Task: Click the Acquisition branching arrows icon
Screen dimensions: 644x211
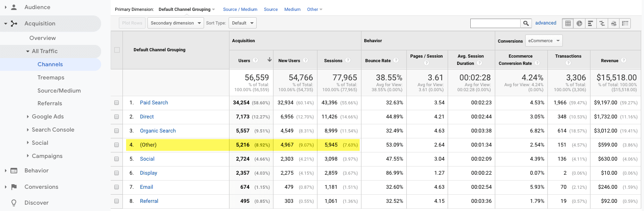Action: 14,24
